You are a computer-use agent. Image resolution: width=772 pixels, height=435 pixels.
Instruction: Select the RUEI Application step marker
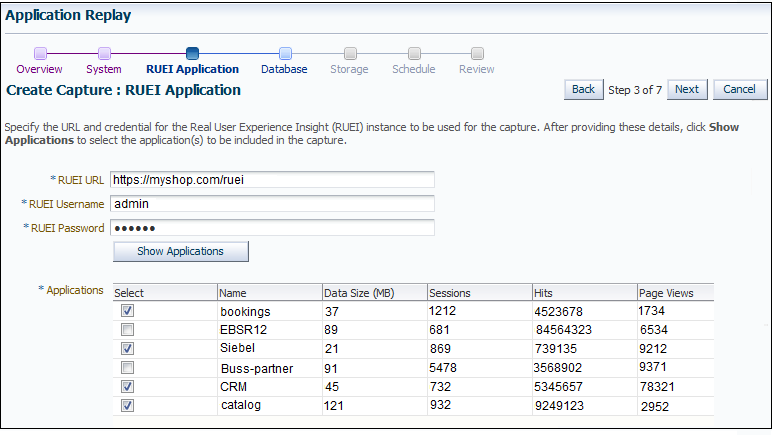(193, 53)
